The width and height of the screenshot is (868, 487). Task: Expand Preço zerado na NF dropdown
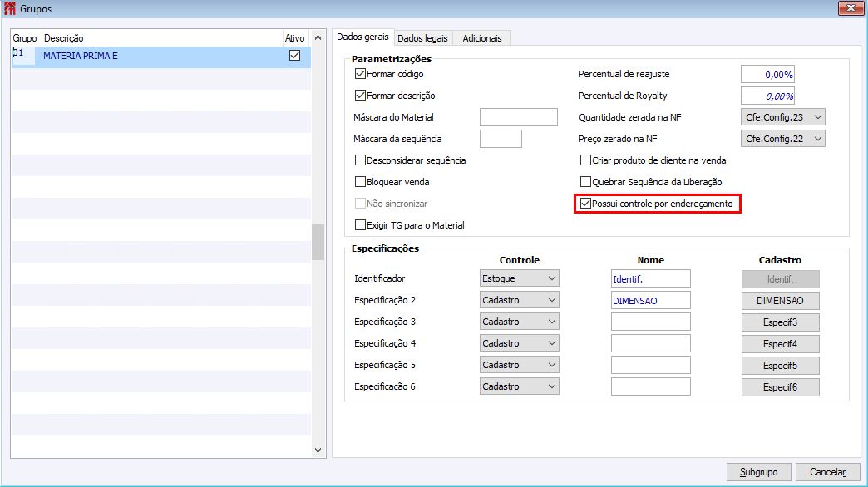tap(782, 139)
